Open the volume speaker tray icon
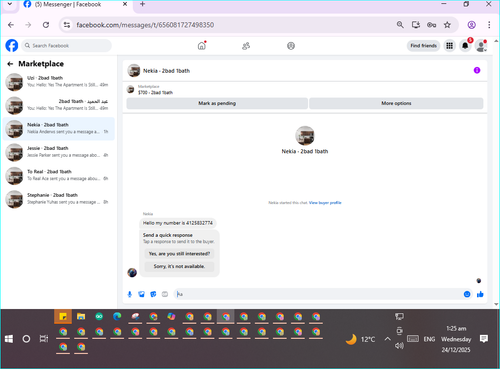Viewport: 500px width, 369px height. (399, 346)
